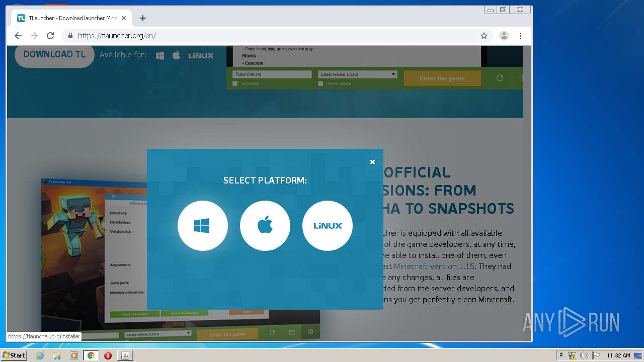
Task: View site security info via padlock
Action: (70, 36)
